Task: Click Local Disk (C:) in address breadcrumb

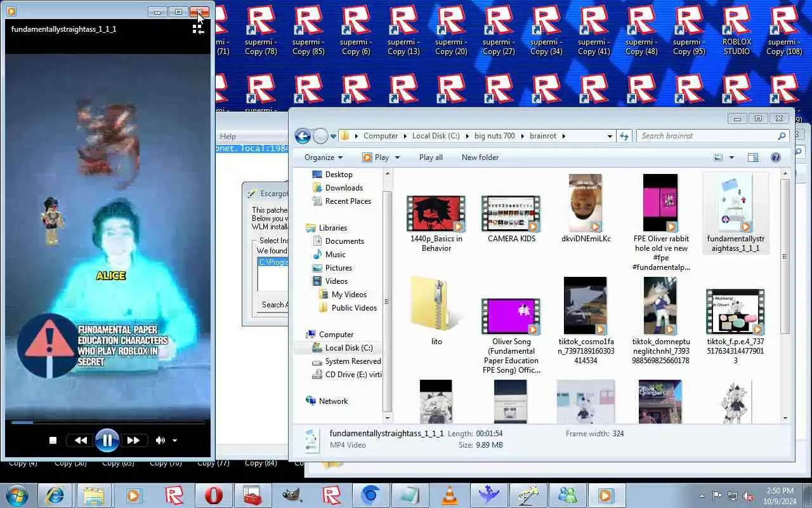Action: click(x=436, y=136)
